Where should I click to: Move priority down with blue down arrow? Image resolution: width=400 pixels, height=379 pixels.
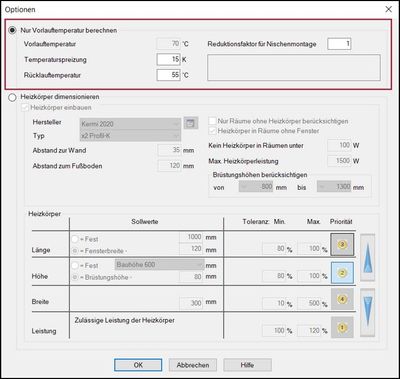(x=368, y=312)
